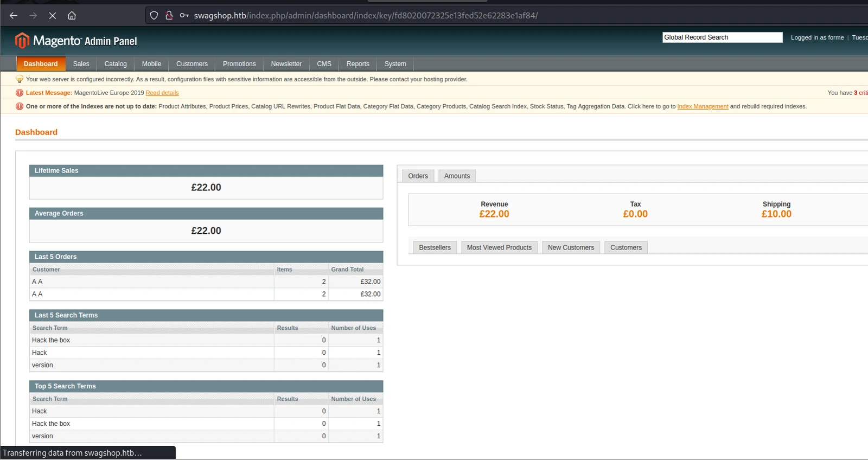Click the browser forward arrow
Viewport: 868px width, 460px height.
(33, 16)
